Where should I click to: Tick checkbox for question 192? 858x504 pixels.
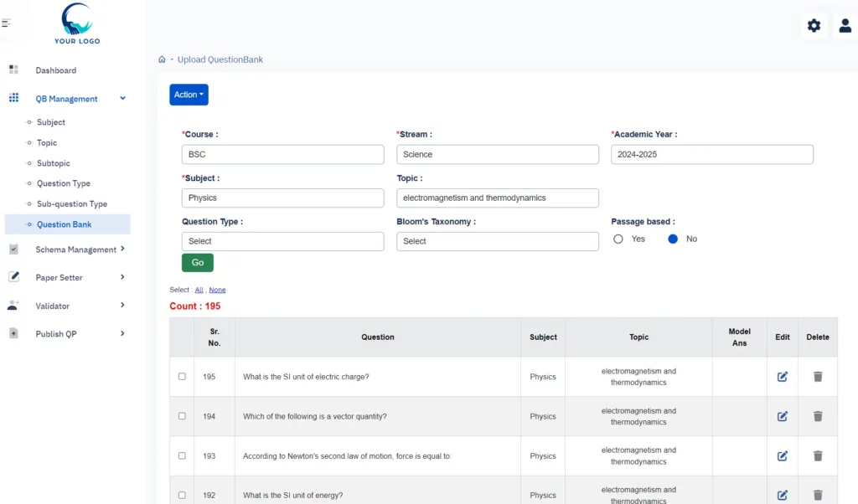pos(182,496)
